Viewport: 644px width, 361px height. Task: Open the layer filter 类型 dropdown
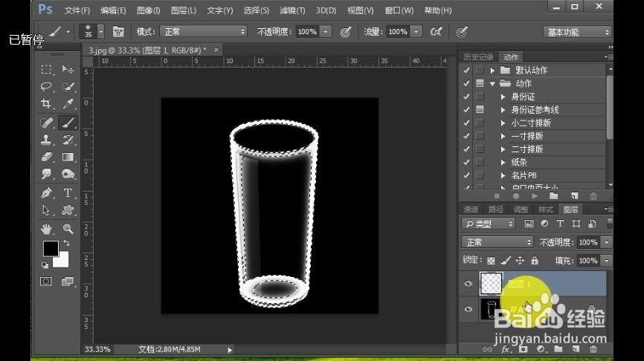pyautogui.click(x=489, y=224)
